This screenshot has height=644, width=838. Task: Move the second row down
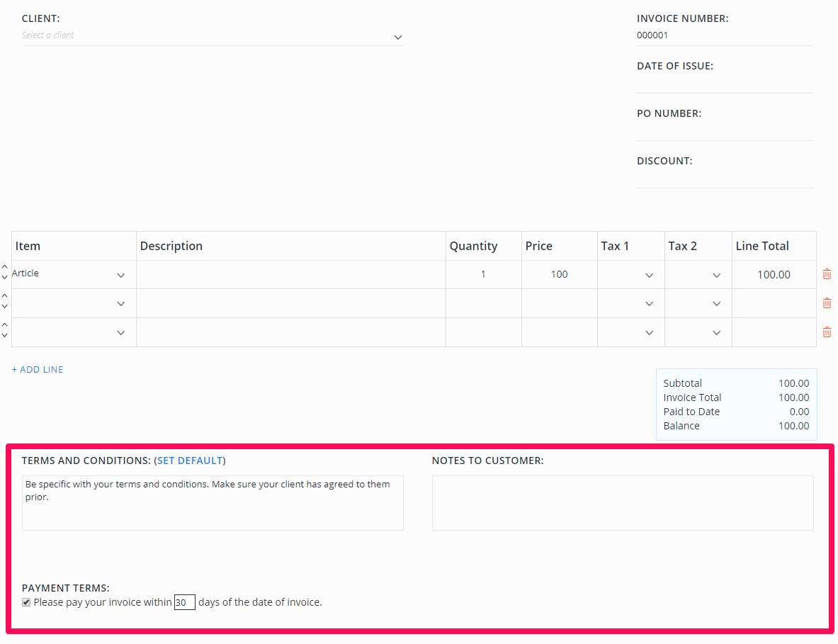click(x=4, y=307)
